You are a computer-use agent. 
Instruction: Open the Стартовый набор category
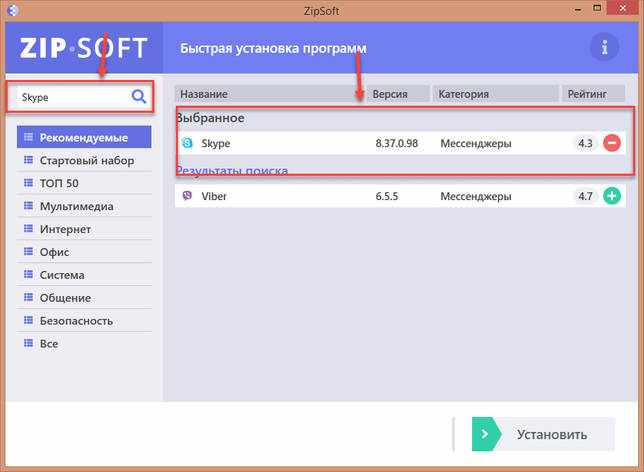point(84,160)
